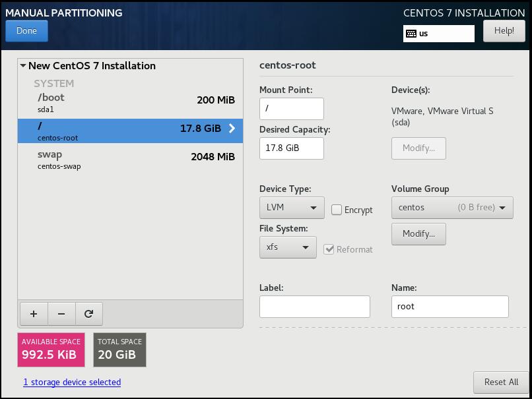The width and height of the screenshot is (532, 399).
Task: Open the 1 storage device selected link
Action: click(72, 382)
